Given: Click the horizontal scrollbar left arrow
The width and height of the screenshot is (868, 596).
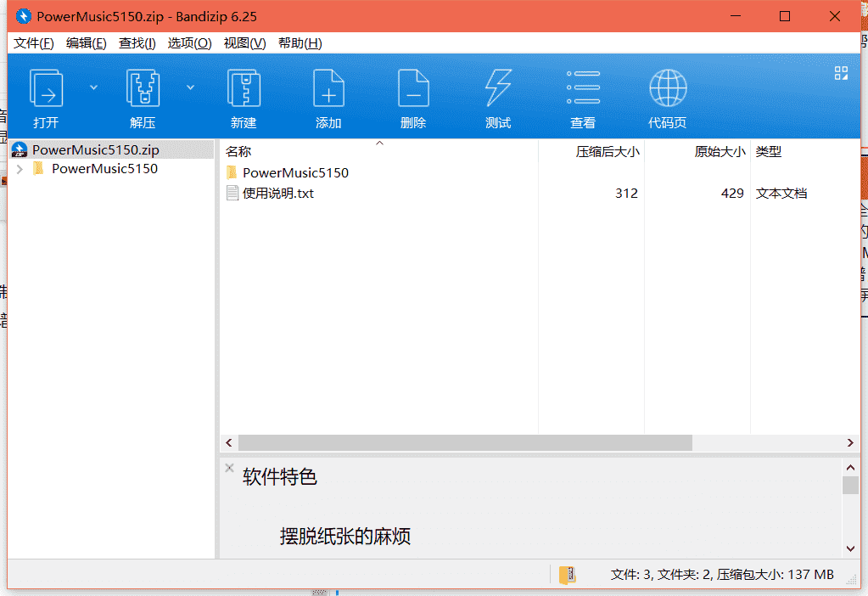Looking at the screenshot, I should [x=229, y=442].
